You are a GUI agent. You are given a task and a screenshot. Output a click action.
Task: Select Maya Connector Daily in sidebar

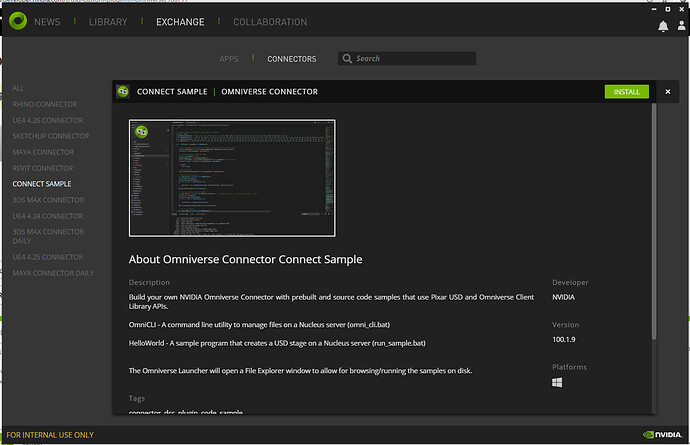point(53,273)
